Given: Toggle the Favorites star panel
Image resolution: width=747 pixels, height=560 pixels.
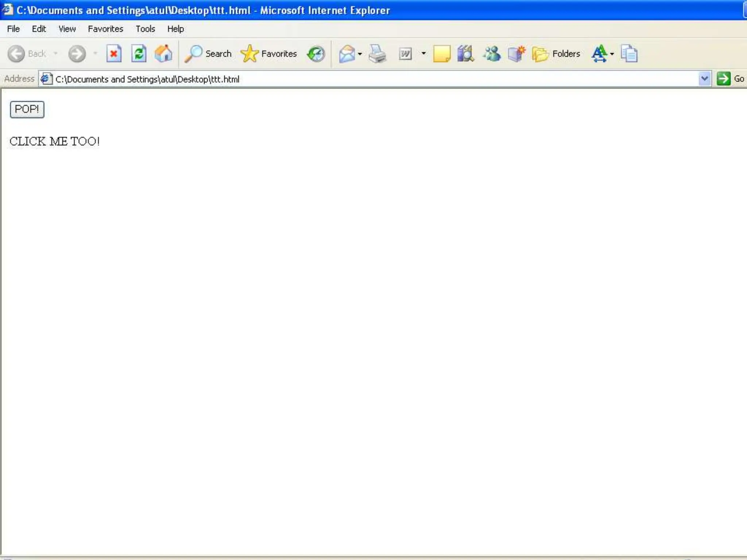Looking at the screenshot, I should coord(269,54).
